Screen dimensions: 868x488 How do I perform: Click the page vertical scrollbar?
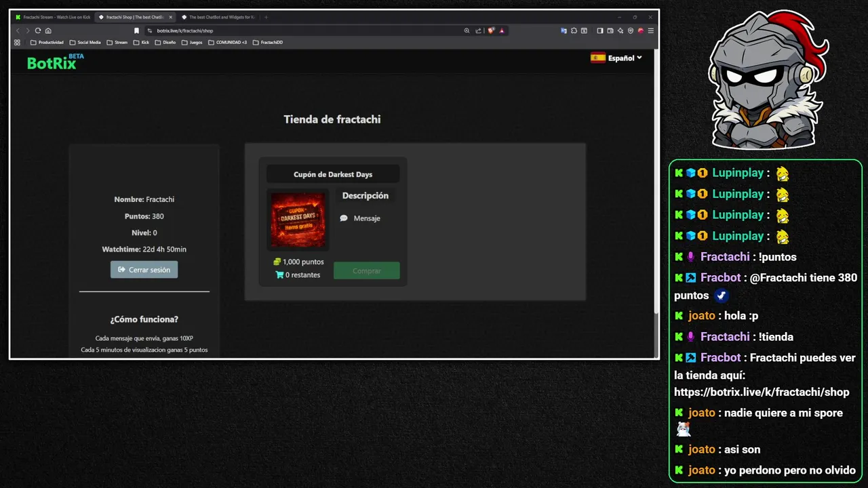[x=656, y=183]
